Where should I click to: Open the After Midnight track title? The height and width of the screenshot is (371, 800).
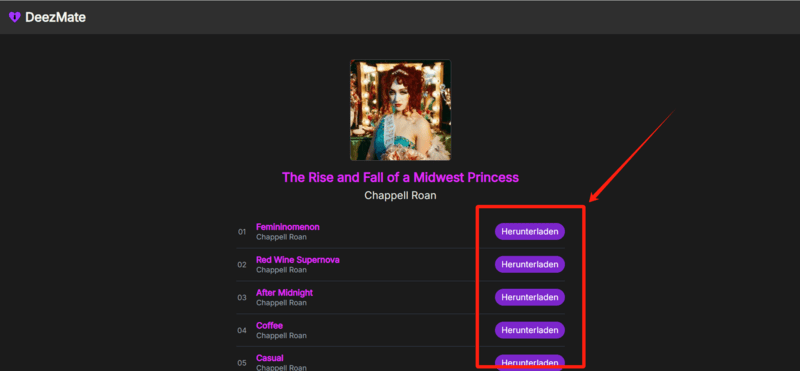[x=284, y=293]
